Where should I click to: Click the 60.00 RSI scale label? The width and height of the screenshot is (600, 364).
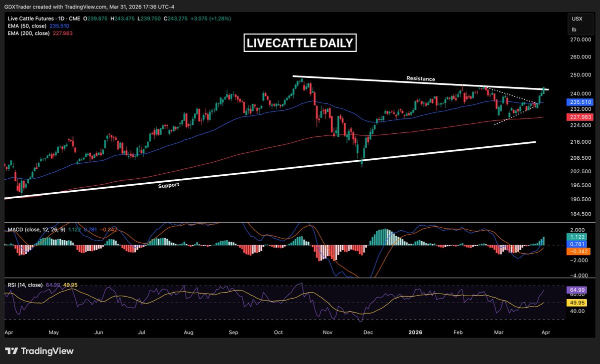578,295
